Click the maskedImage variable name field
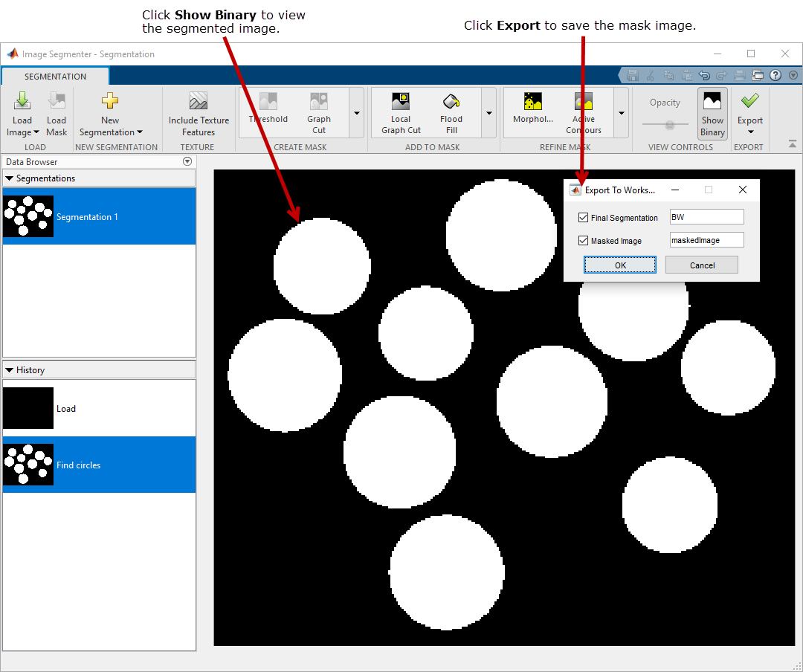The image size is (803, 672). point(707,239)
